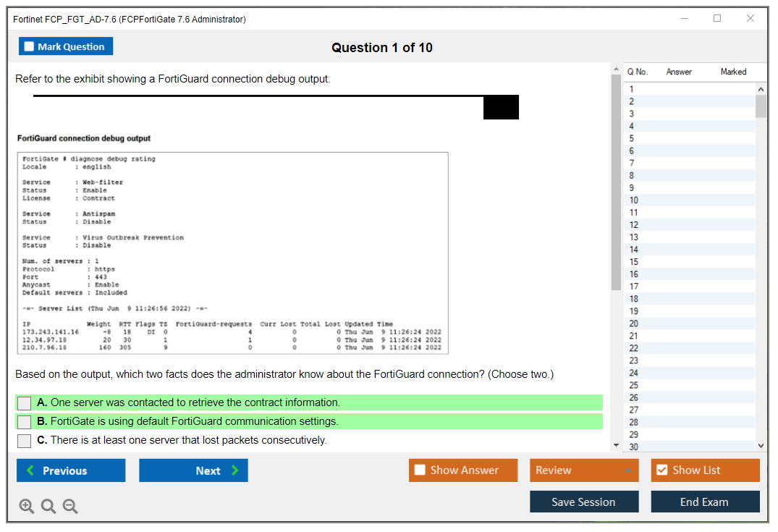Viewport: 778px width, 532px height.
Task: Click the up arrow on question list scrollbar
Action: [x=761, y=88]
